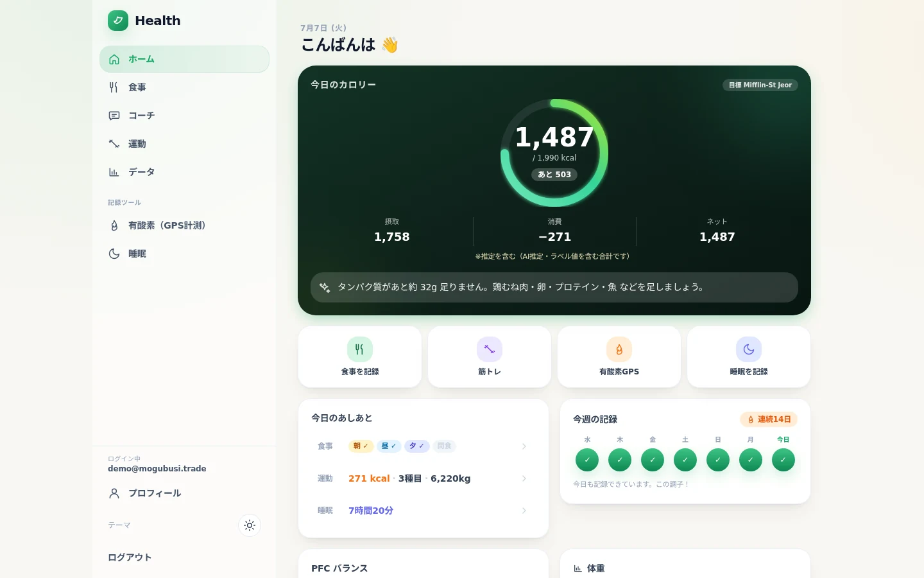Click the chart icon beside 体重

pyautogui.click(x=577, y=568)
